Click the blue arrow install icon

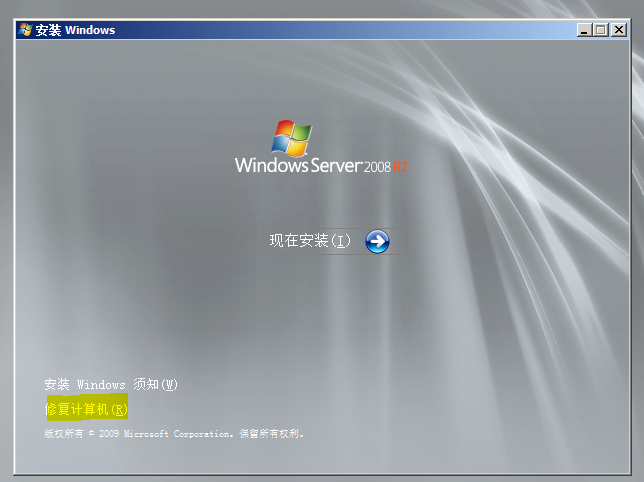(x=377, y=241)
